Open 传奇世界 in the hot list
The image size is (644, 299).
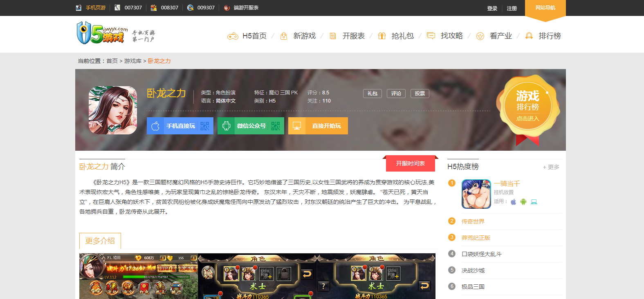473,221
